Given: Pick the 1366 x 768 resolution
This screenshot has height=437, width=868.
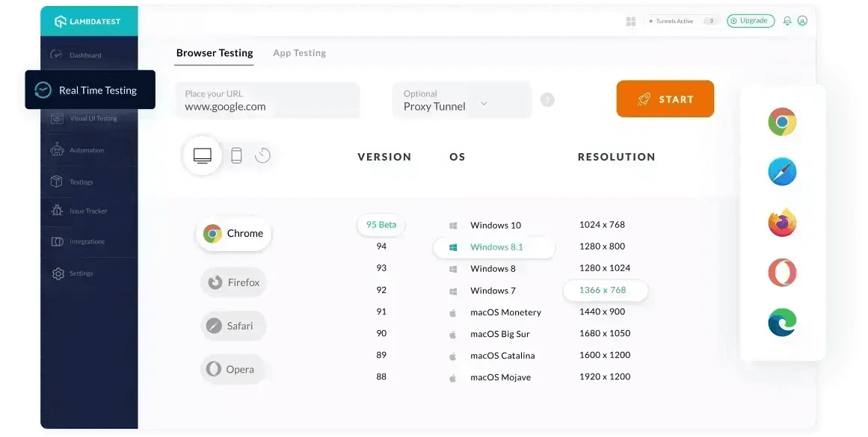Looking at the screenshot, I should point(603,290).
